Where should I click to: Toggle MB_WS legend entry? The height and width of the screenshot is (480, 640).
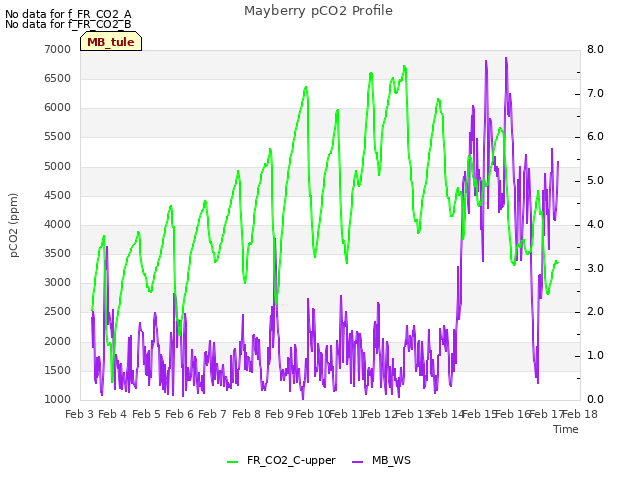tap(381, 460)
